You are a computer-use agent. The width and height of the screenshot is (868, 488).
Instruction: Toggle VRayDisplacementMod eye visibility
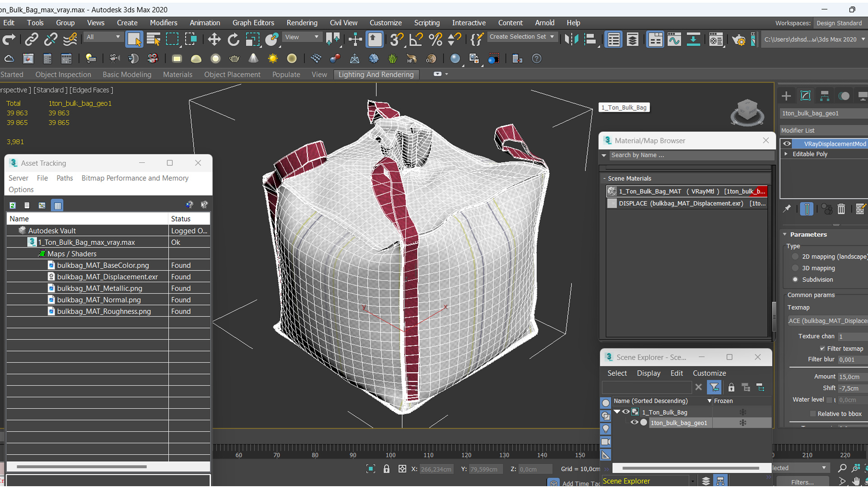(x=787, y=144)
